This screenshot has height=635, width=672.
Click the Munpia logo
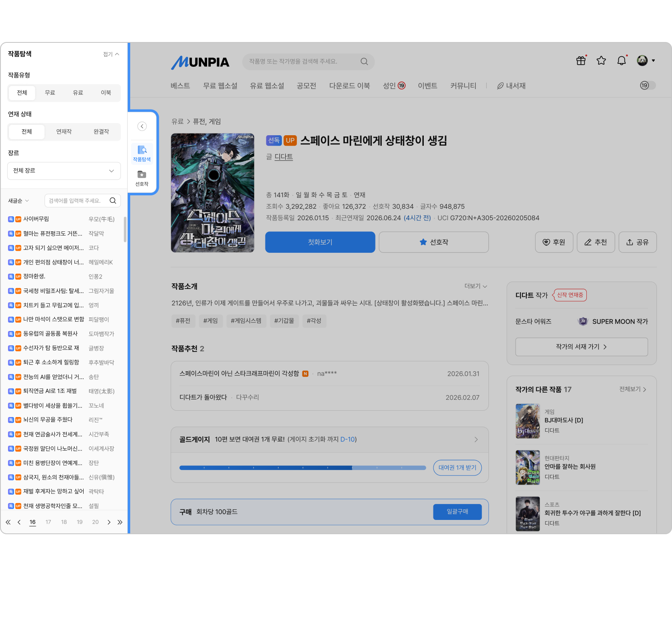coord(200,62)
